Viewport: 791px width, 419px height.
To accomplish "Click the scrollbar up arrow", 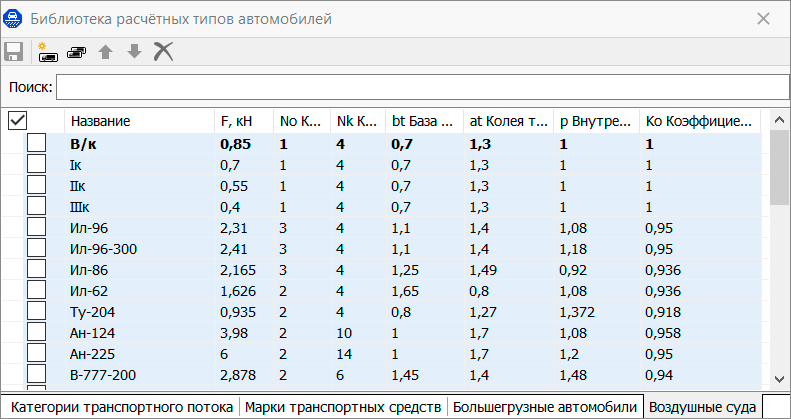I will click(779, 120).
